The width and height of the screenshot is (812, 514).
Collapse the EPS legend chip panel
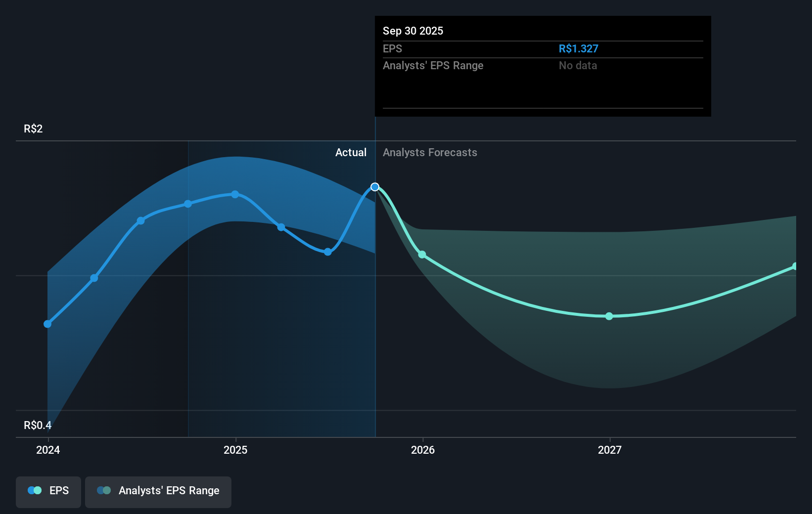[48, 492]
